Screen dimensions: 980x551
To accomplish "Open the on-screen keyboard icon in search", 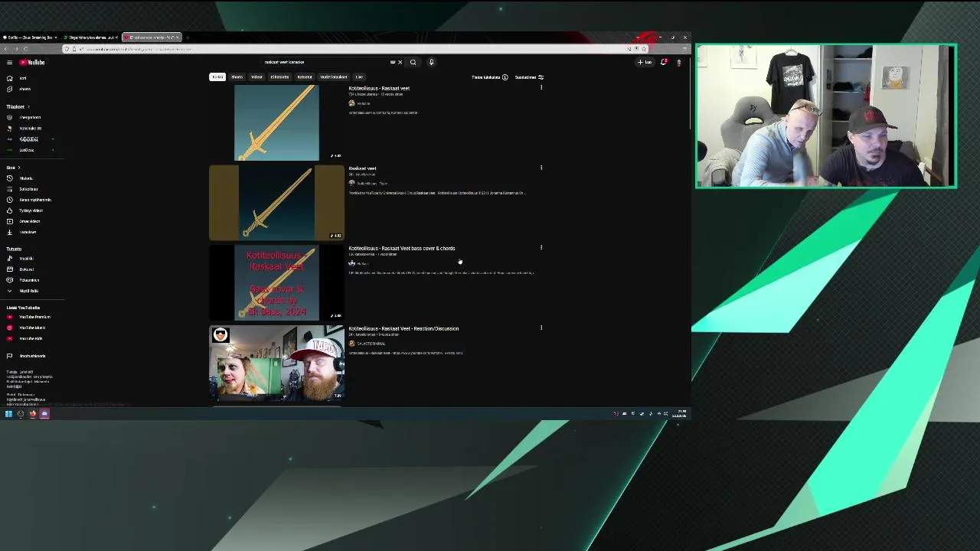I will [x=393, y=62].
